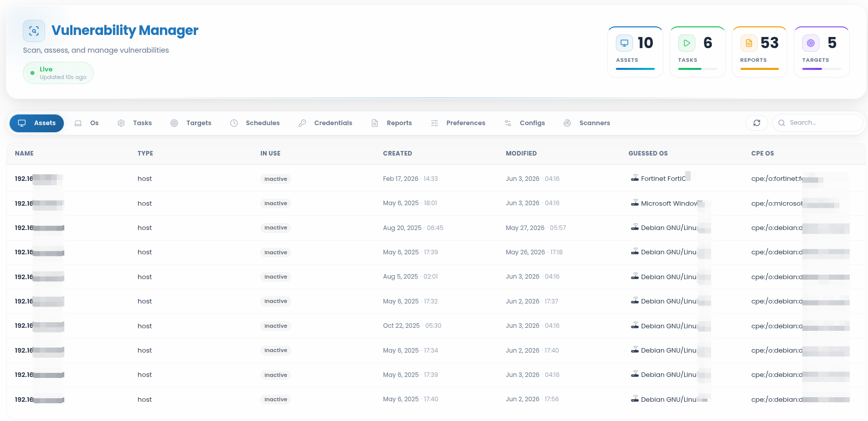Sort by the NAME column header
The image size is (868, 421).
(24, 154)
